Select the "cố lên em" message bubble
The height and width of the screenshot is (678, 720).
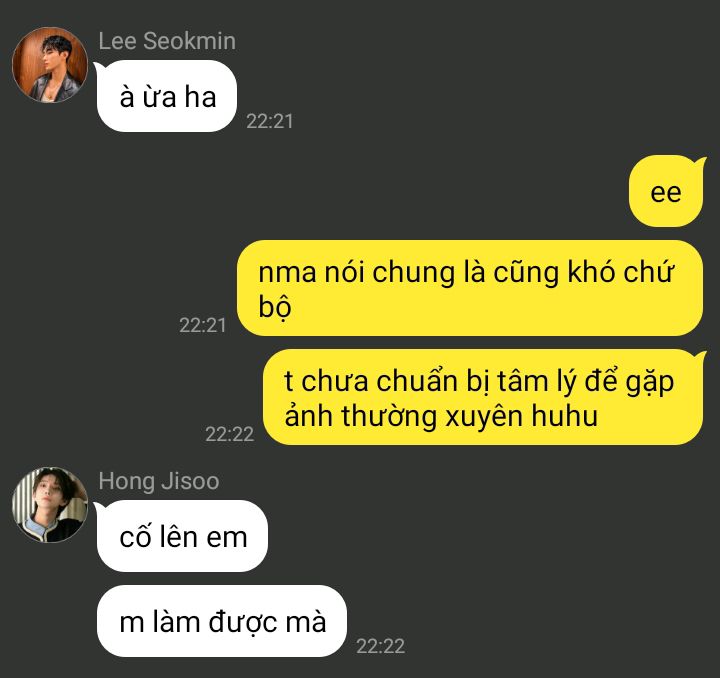pos(182,536)
